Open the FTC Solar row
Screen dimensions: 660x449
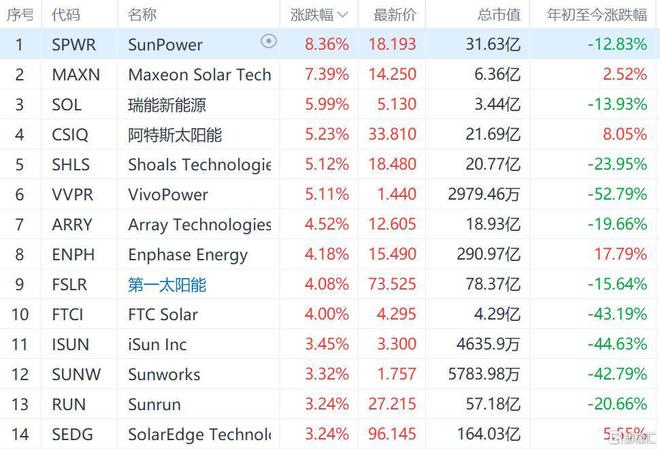pyautogui.click(x=330, y=314)
